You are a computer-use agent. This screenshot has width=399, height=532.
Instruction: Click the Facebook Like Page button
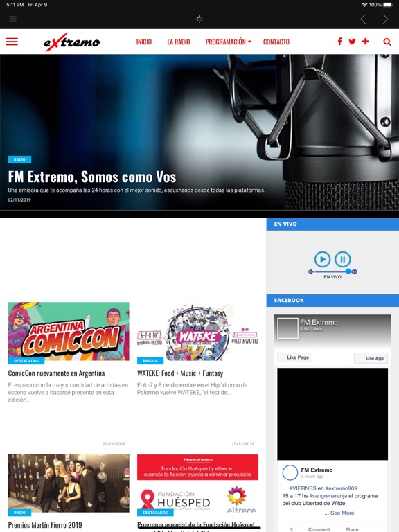tap(295, 357)
